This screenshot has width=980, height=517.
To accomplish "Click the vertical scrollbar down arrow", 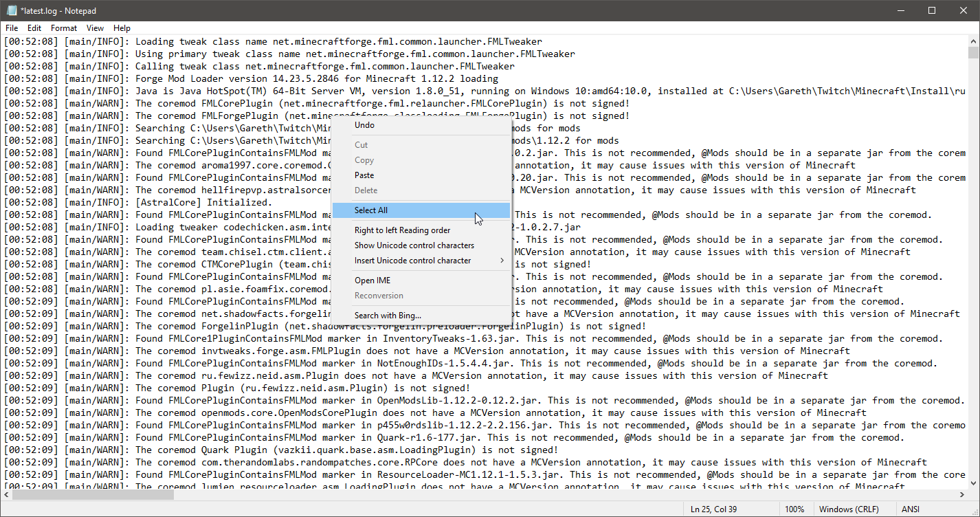I will point(974,483).
